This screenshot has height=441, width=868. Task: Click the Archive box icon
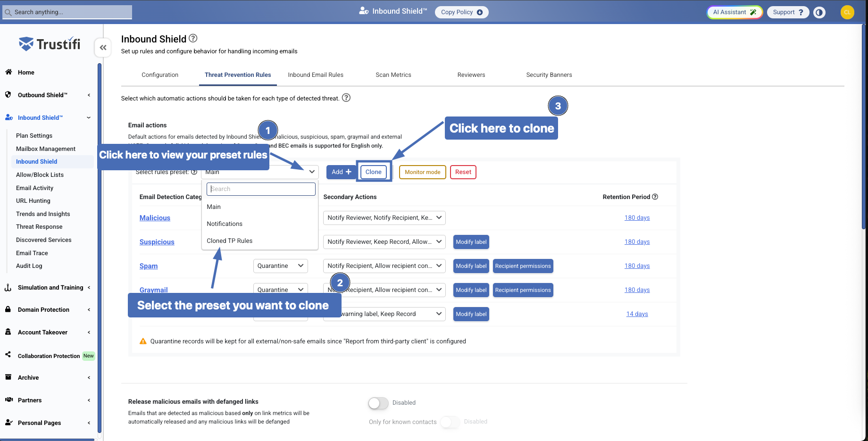(8, 377)
